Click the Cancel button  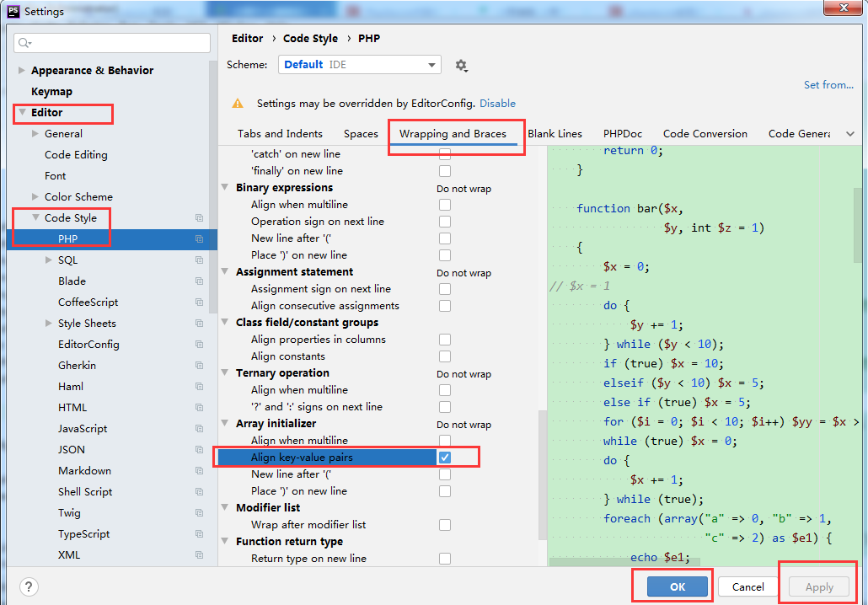coord(747,586)
